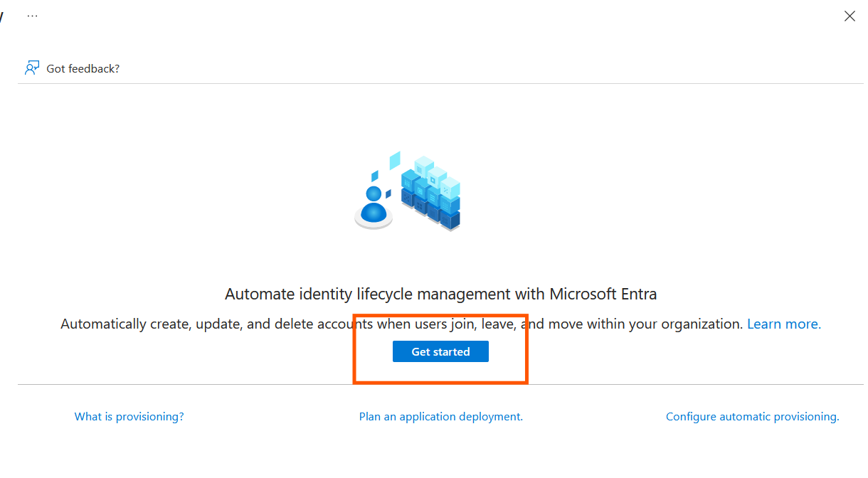
Task: Click the identity lifecycle illustration image
Action: (408, 191)
